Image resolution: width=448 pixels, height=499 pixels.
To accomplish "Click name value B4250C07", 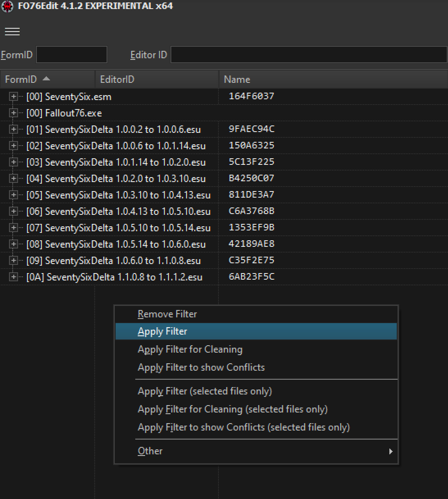I will [x=251, y=178].
